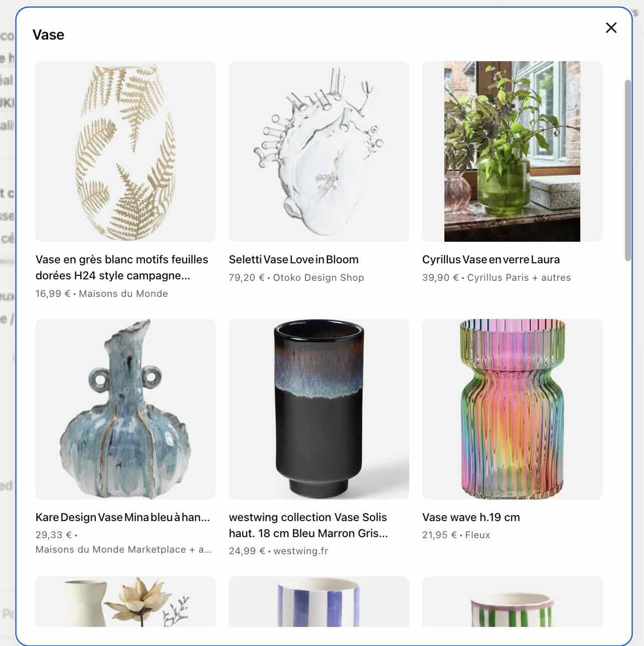Open the Seletti Vase Love in Bloom title
Viewport: 644px width, 646px height.
[293, 259]
